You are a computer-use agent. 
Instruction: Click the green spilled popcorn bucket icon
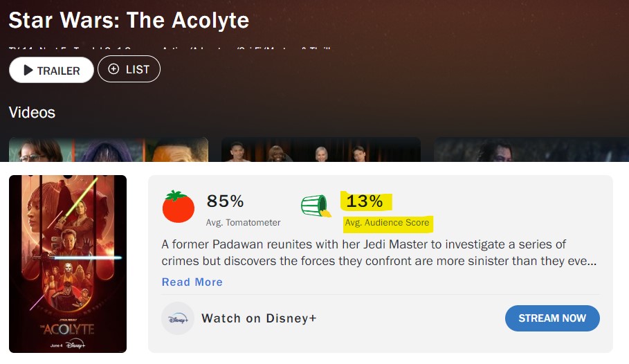pyautogui.click(x=316, y=206)
